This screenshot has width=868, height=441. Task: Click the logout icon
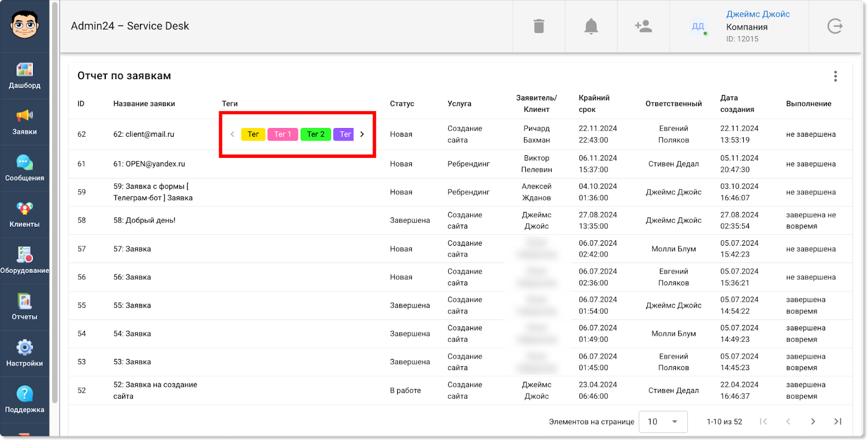pos(835,26)
